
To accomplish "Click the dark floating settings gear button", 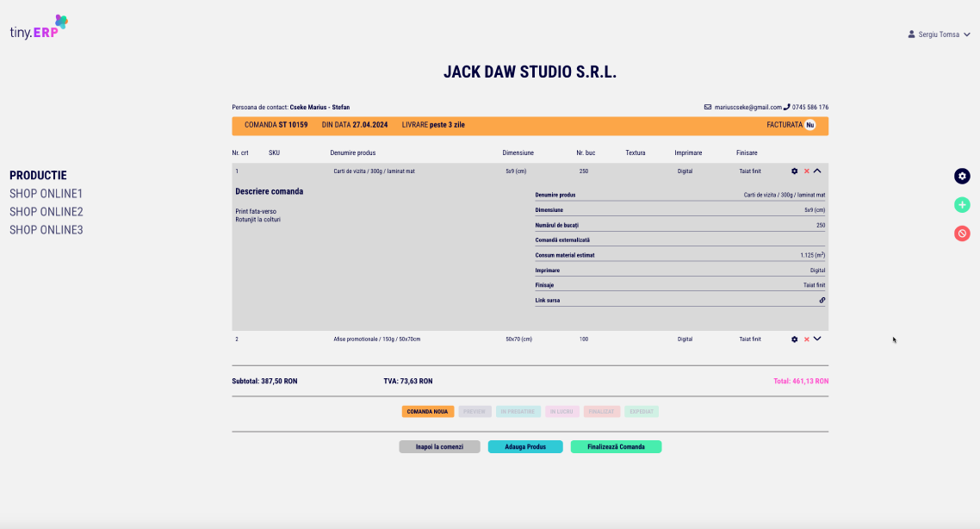I will click(x=962, y=177).
